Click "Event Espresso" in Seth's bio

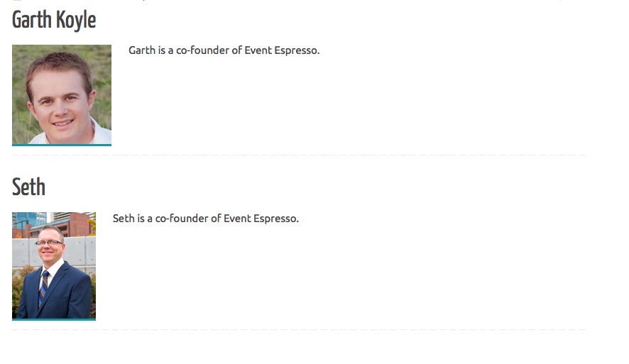tap(261, 219)
